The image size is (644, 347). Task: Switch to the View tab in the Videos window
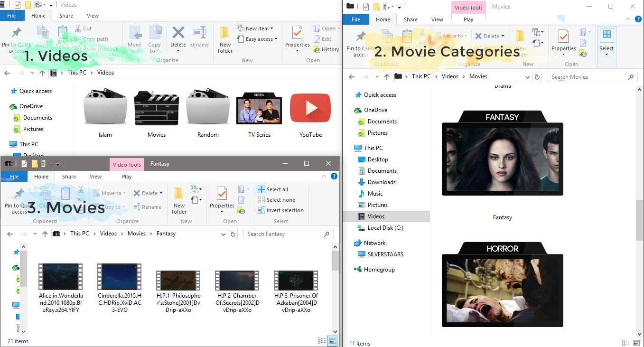[93, 16]
